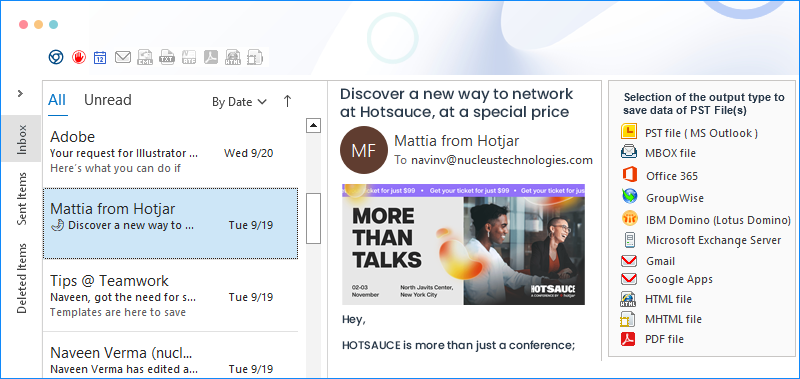Viewport: 800px width, 379px height.
Task: Open the By Date sort dropdown
Action: pyautogui.click(x=239, y=102)
